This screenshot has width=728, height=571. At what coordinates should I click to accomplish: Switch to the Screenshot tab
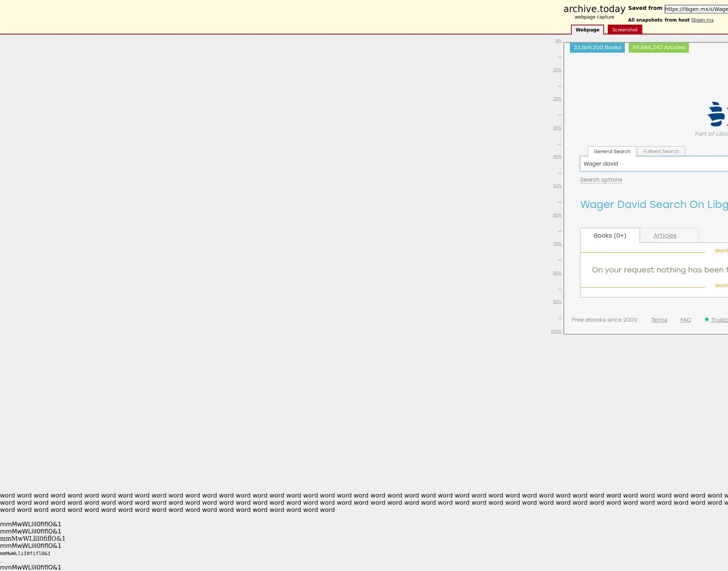click(624, 30)
